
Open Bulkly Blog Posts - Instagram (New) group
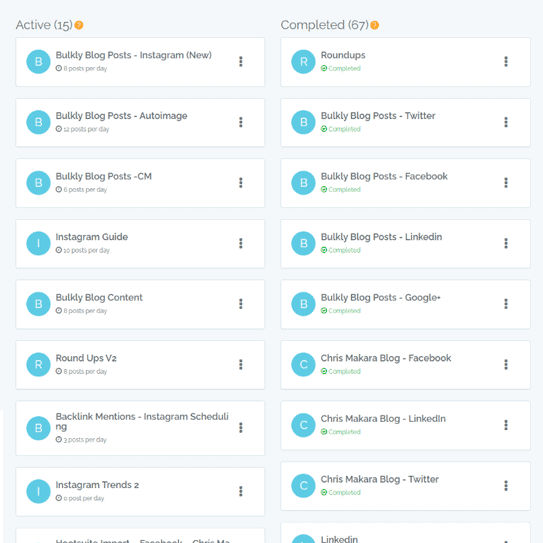click(134, 55)
